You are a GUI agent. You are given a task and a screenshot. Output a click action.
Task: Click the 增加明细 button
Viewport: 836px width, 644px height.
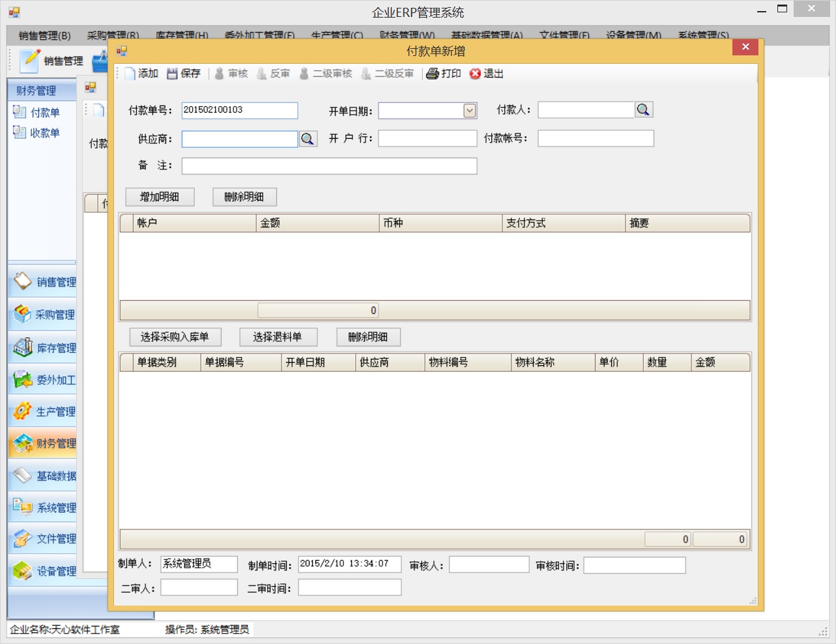(160, 197)
